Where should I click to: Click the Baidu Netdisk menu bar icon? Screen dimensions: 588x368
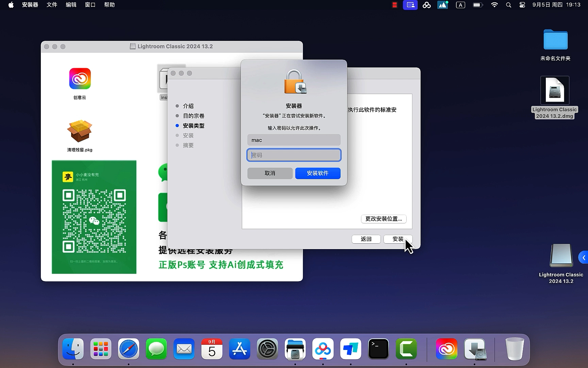pyautogui.click(x=427, y=5)
